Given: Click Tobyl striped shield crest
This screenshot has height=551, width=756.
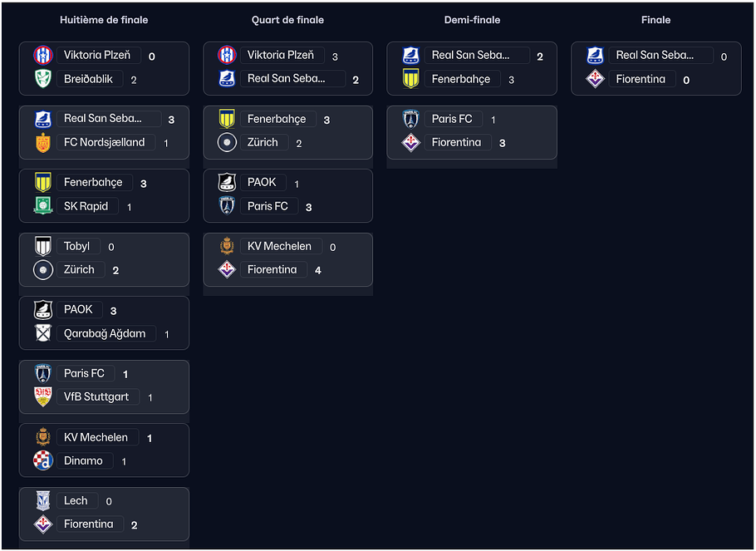Looking at the screenshot, I should (x=43, y=246).
